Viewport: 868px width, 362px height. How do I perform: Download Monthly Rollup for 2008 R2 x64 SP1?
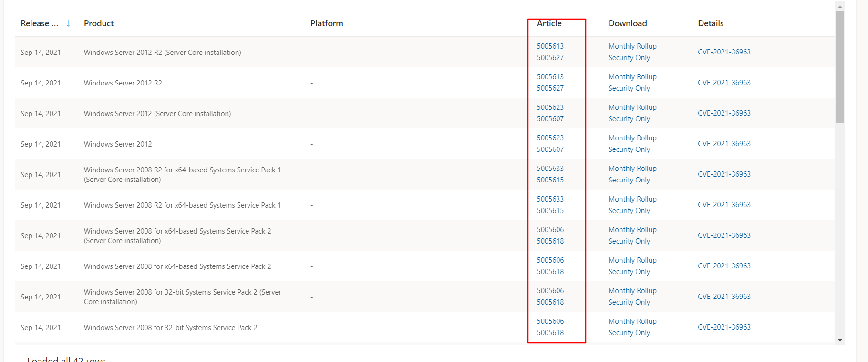point(632,199)
